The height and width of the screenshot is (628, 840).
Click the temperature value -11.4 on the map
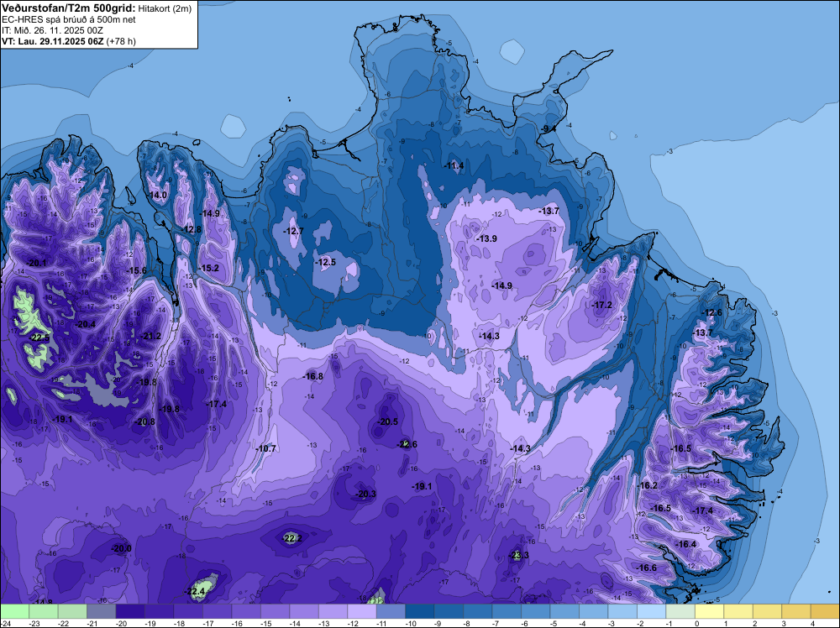coord(454,165)
